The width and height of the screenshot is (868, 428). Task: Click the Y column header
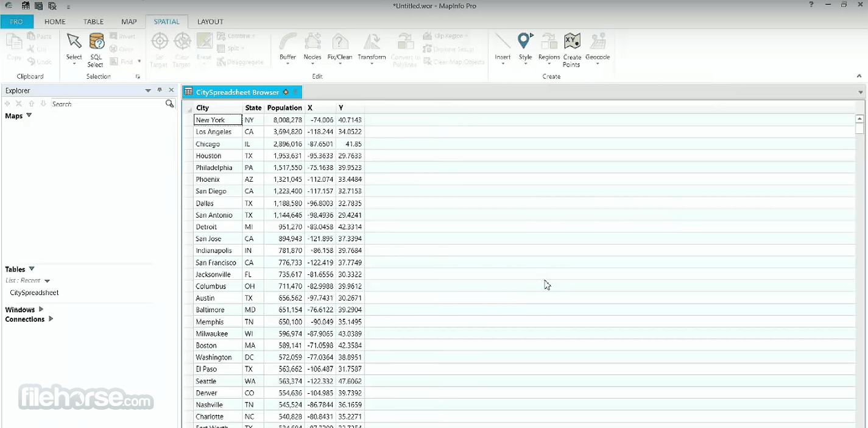pos(350,108)
